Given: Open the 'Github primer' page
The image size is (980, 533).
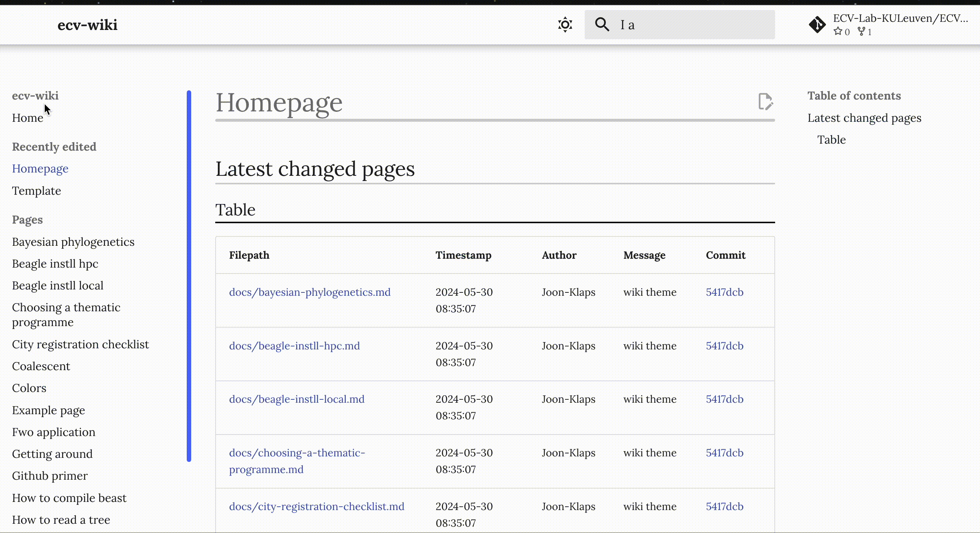Looking at the screenshot, I should click(50, 476).
